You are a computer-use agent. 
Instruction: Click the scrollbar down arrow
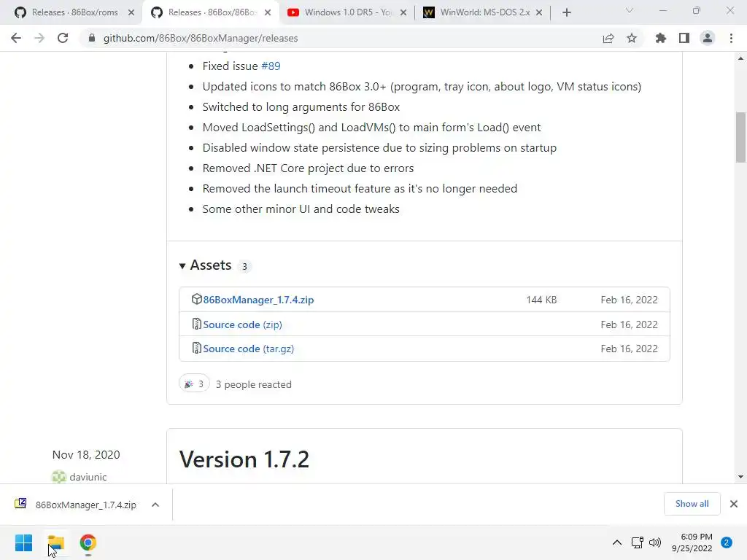tap(740, 477)
